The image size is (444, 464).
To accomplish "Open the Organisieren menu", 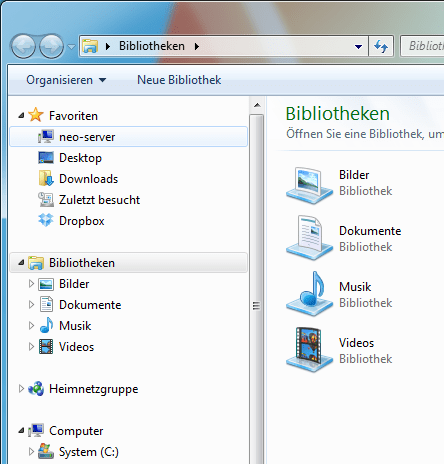I will point(66,80).
